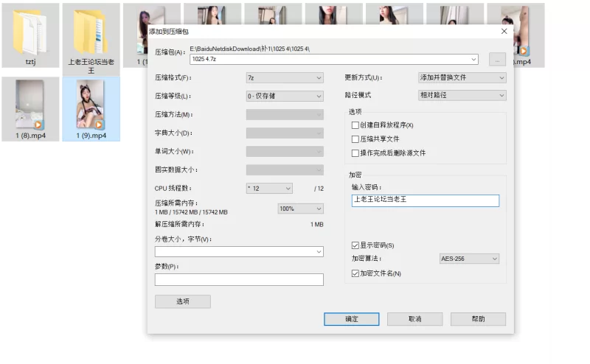Open the 路径模式 dropdown showing 相对路径

[462, 95]
